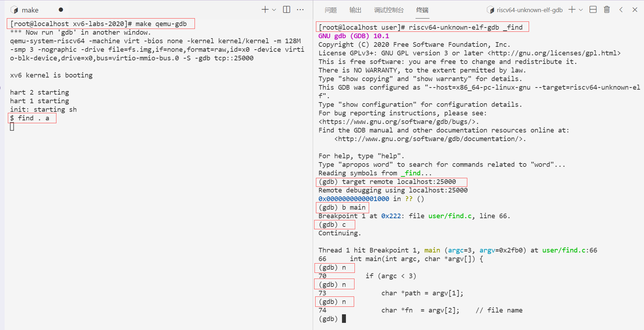Split the riscv64-unknown-elf-gdb terminal

pyautogui.click(x=593, y=10)
